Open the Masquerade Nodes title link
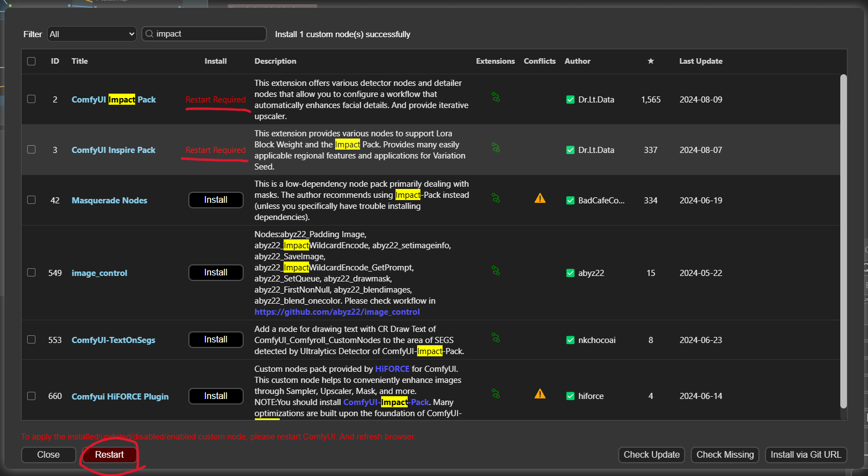Screen dimensions: 868x476 pyautogui.click(x=109, y=201)
